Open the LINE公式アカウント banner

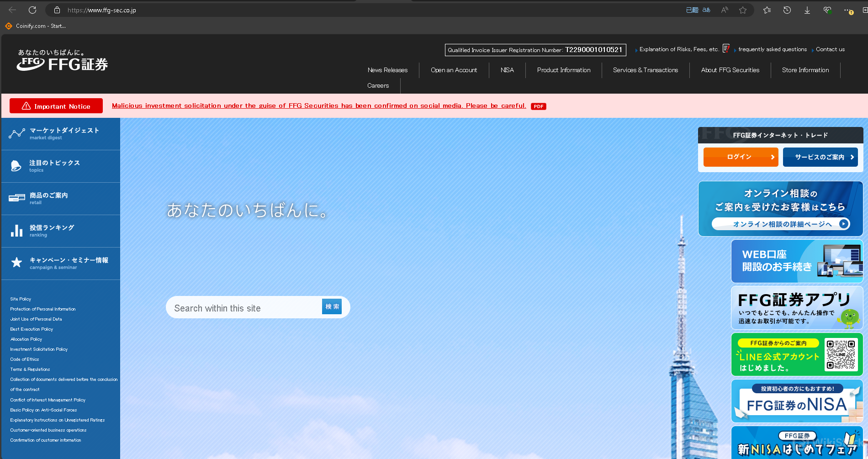797,355
